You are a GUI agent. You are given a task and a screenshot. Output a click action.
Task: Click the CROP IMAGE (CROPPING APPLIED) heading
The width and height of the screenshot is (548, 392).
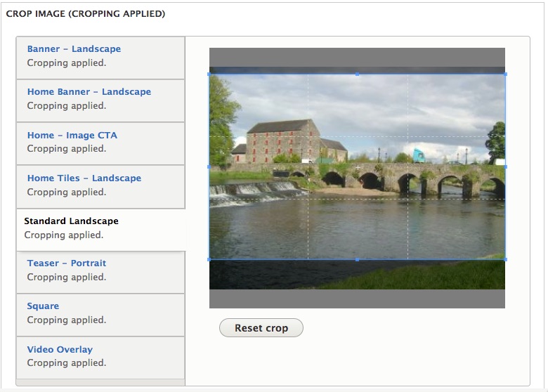coord(86,13)
